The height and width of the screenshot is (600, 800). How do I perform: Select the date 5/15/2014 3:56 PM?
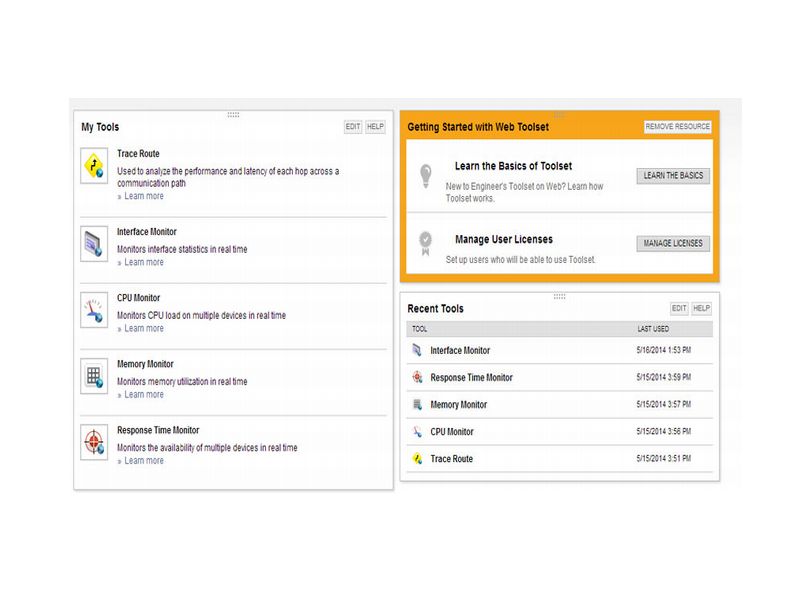pos(664,431)
